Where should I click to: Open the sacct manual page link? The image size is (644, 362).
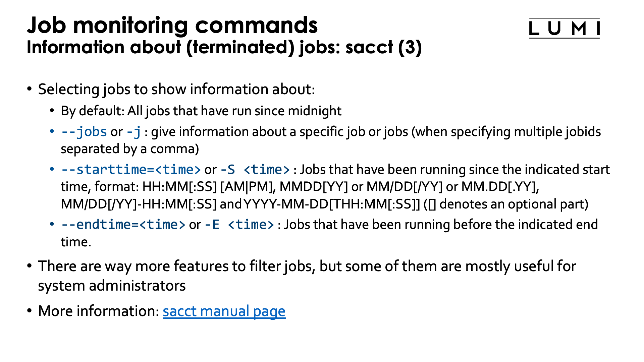pos(224,311)
